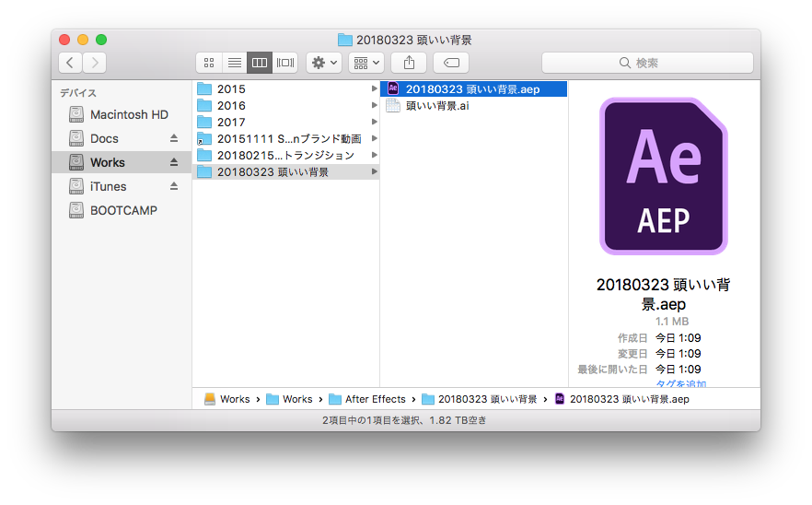Screen dimensions: 812x505
Task: Click the .aep file in path bar
Action: coord(622,399)
